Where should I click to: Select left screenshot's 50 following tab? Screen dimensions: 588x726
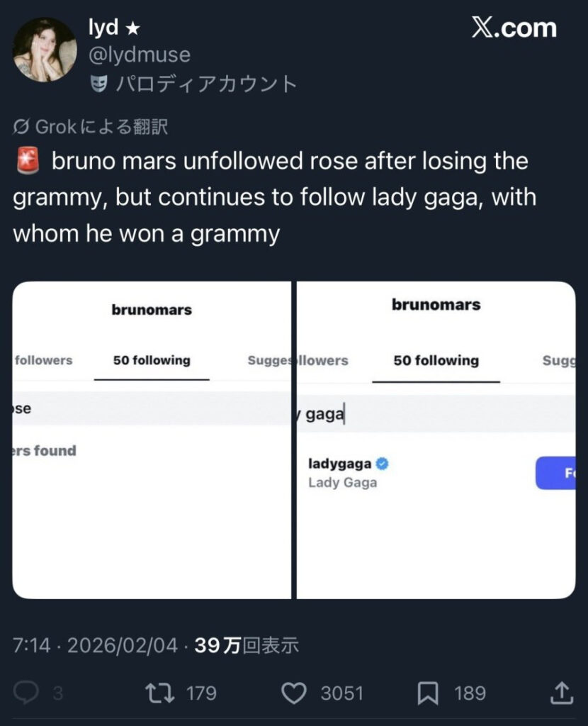pyautogui.click(x=152, y=360)
